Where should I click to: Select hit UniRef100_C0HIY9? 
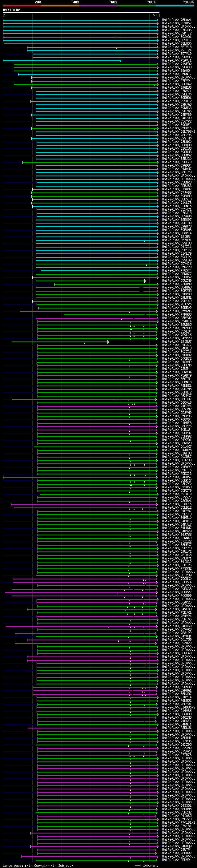(x=177, y=172)
